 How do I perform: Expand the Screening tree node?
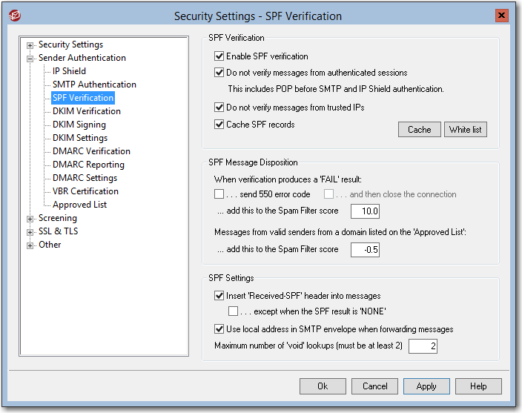(x=30, y=219)
